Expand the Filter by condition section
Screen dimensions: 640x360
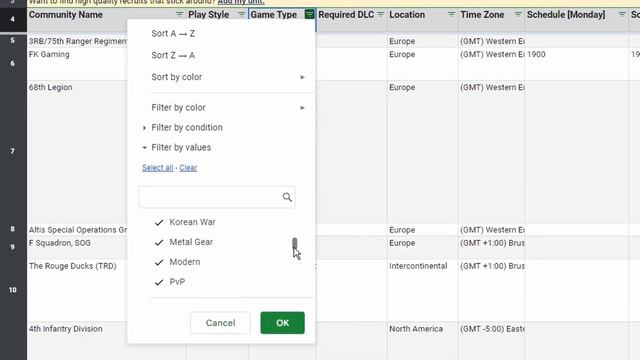183,127
